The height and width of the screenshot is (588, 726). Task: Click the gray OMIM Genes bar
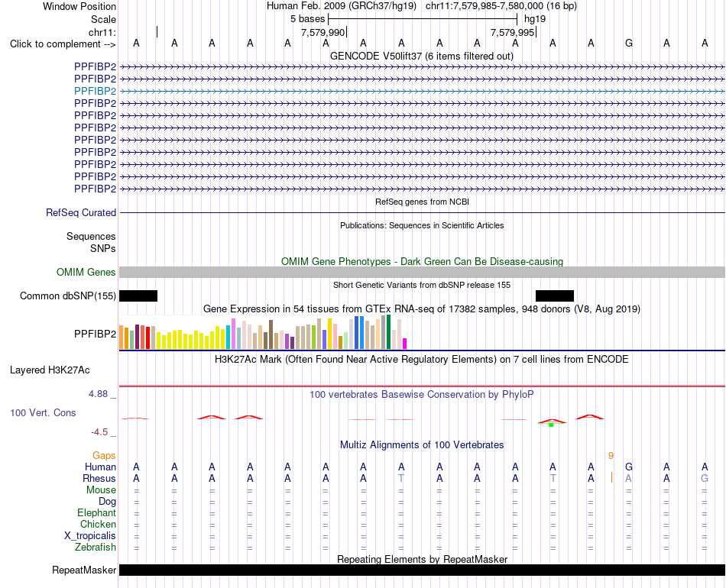point(422,272)
